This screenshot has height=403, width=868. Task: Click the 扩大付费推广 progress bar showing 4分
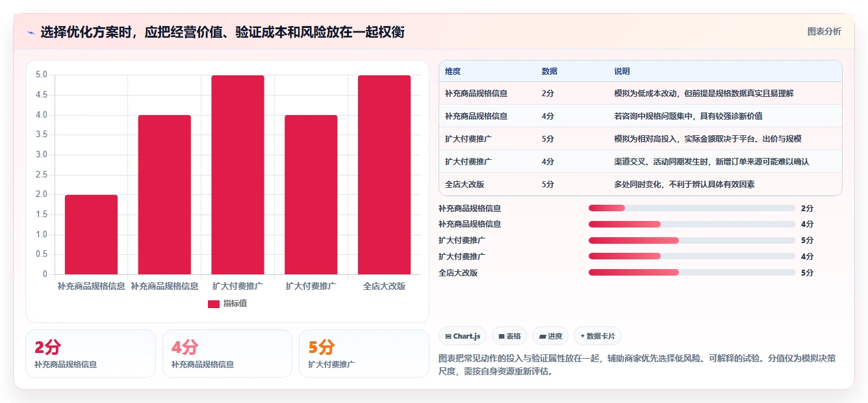[x=692, y=256]
